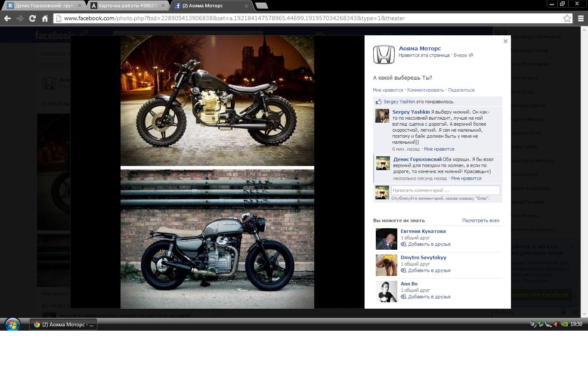Screen dimensions: 588x378
Task: Open the Honda logo page avatar
Action: tap(384, 55)
